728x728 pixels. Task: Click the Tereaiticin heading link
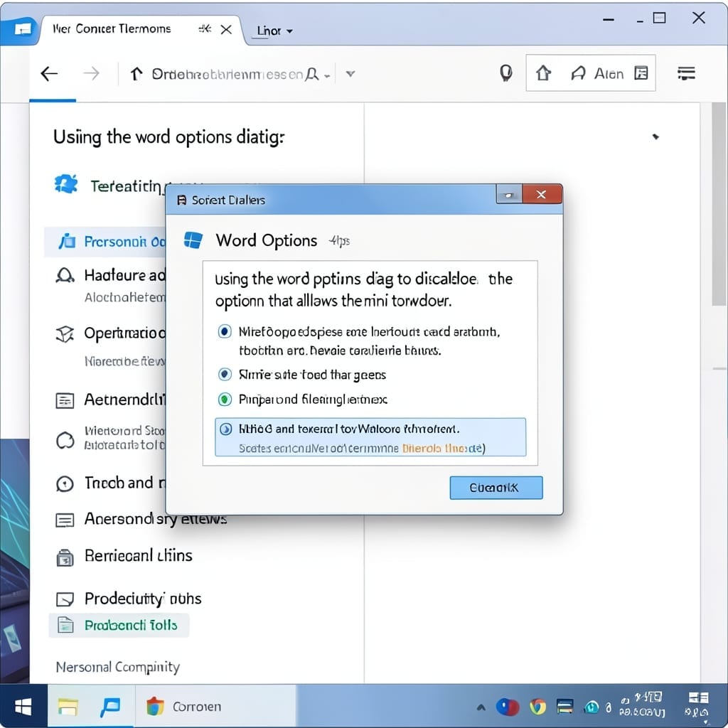point(128,186)
